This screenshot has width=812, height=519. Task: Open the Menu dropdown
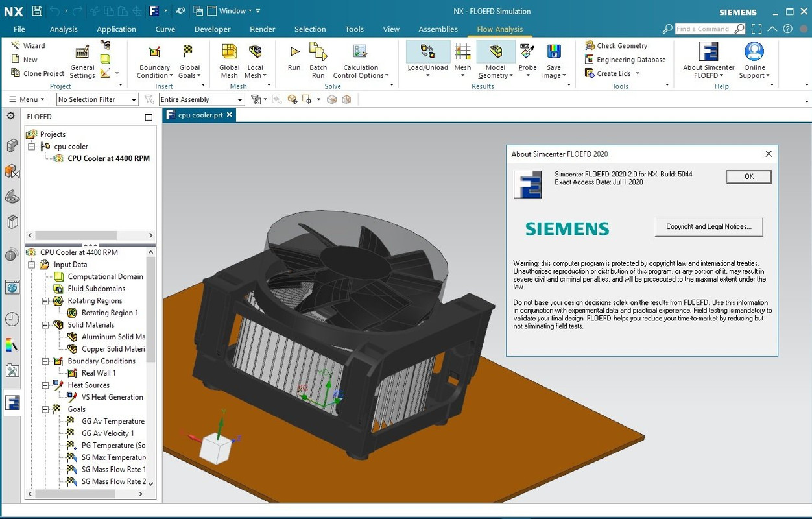click(27, 99)
